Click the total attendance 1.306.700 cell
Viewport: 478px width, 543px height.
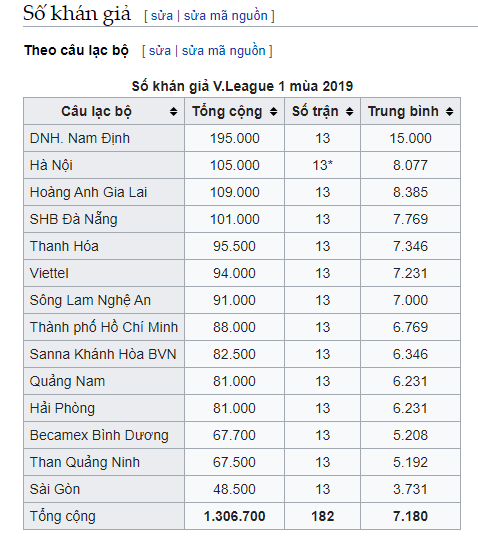click(234, 516)
